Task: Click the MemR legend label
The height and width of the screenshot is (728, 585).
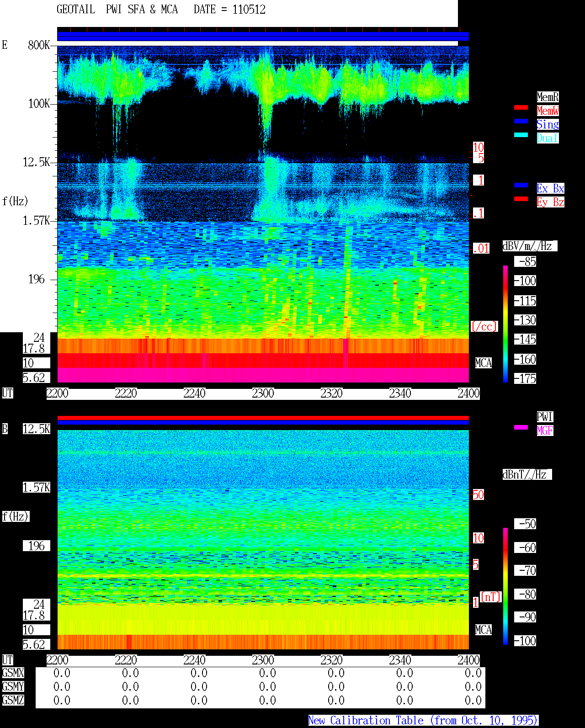Action: point(548,97)
